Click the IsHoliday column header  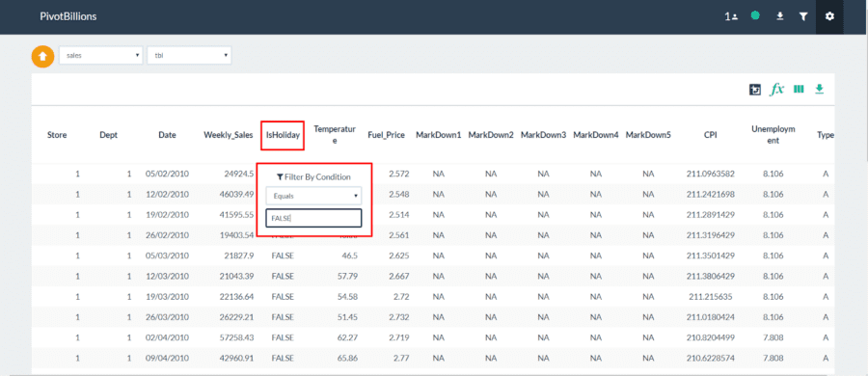coord(283,135)
